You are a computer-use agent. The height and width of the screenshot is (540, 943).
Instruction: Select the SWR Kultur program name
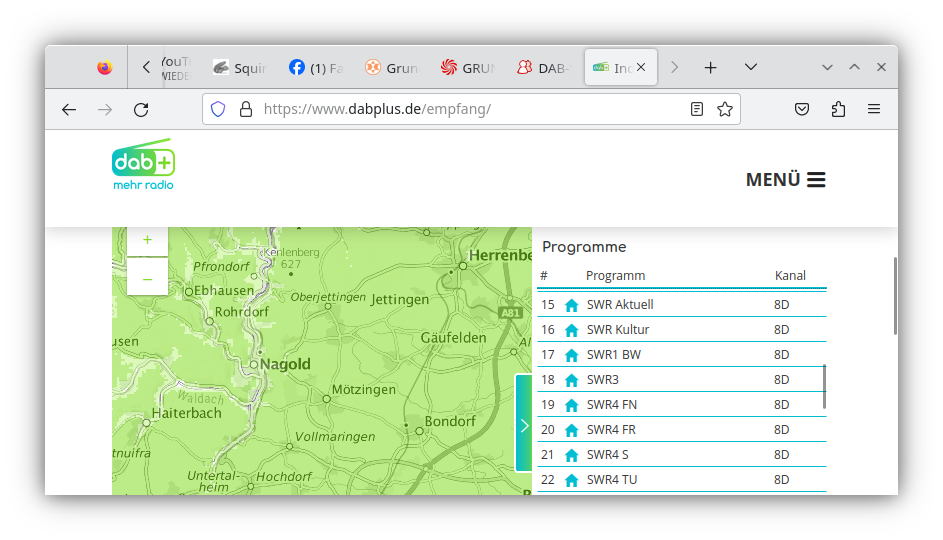(x=618, y=330)
